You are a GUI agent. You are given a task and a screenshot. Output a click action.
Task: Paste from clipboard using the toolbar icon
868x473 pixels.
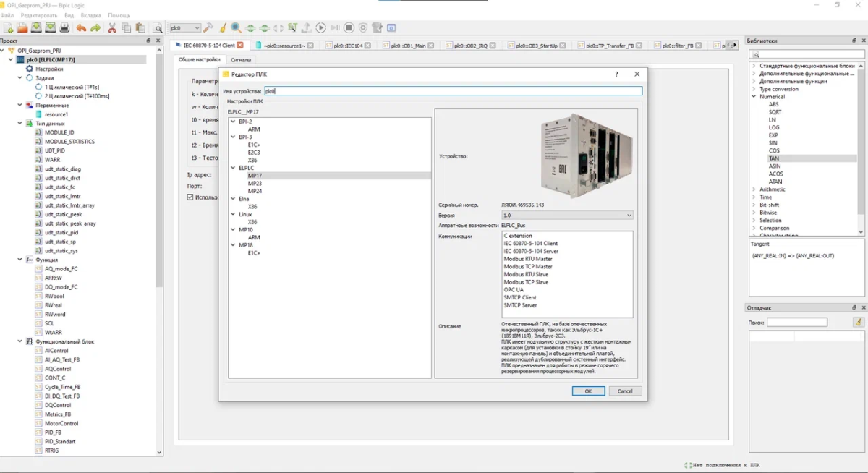pos(140,28)
